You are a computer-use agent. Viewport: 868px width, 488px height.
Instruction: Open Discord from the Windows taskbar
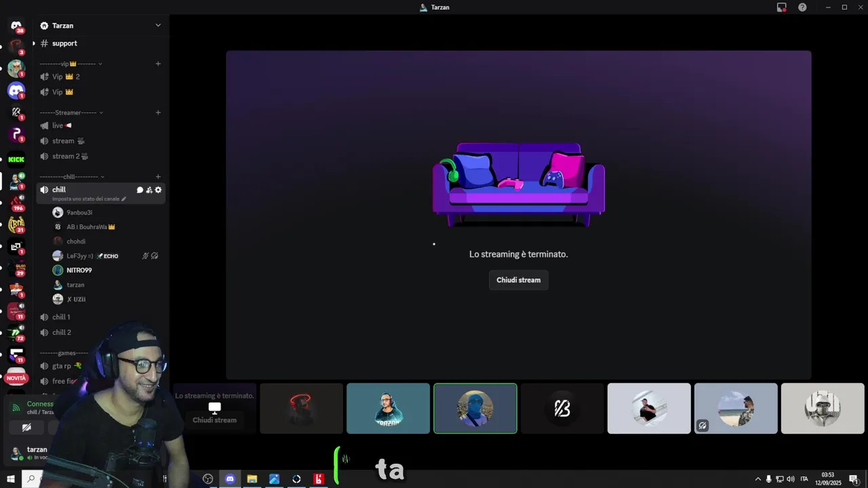(x=230, y=479)
